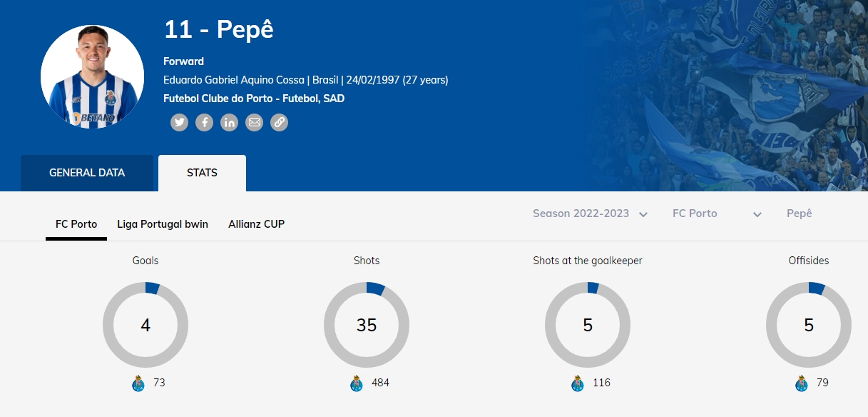Share the profile via the Facebook icon
Image resolution: width=868 pixels, height=417 pixels.
coord(205,123)
